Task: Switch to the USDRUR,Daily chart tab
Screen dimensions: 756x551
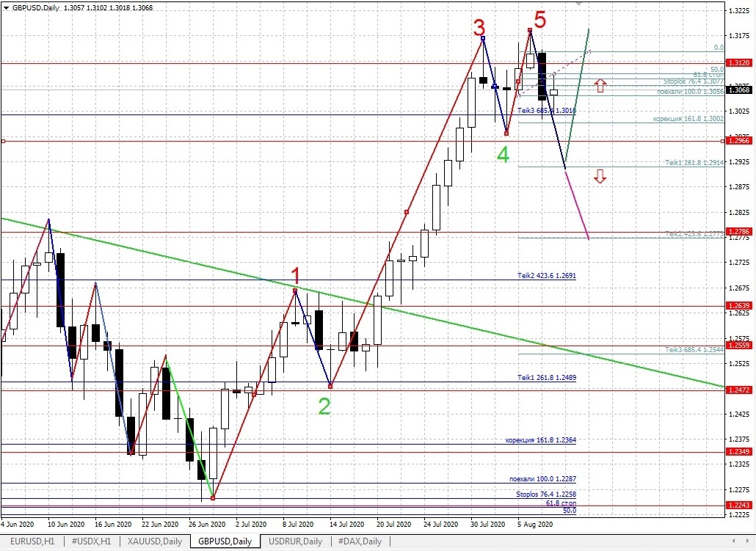Action: pyautogui.click(x=295, y=541)
